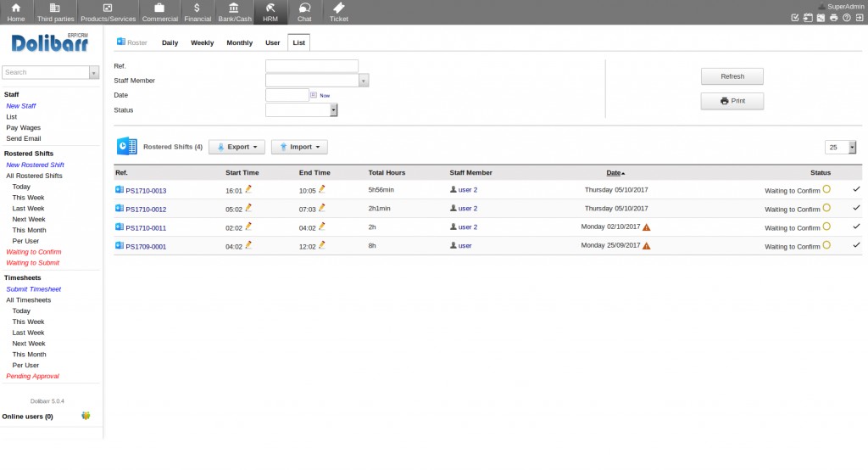This screenshot has height=470, width=868.
Task: Select the List tab
Action: click(299, 42)
